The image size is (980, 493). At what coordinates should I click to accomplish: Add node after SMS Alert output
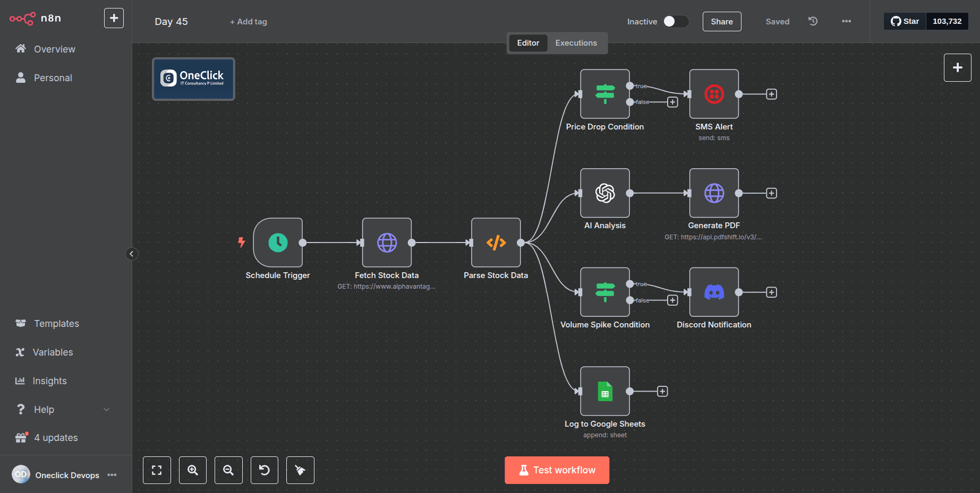coord(771,94)
